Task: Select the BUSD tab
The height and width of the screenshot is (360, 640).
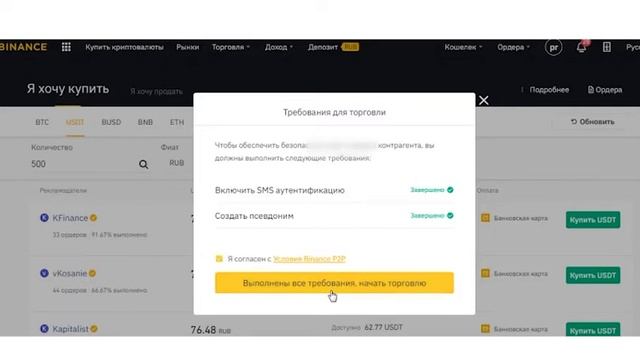Action: coord(111,122)
